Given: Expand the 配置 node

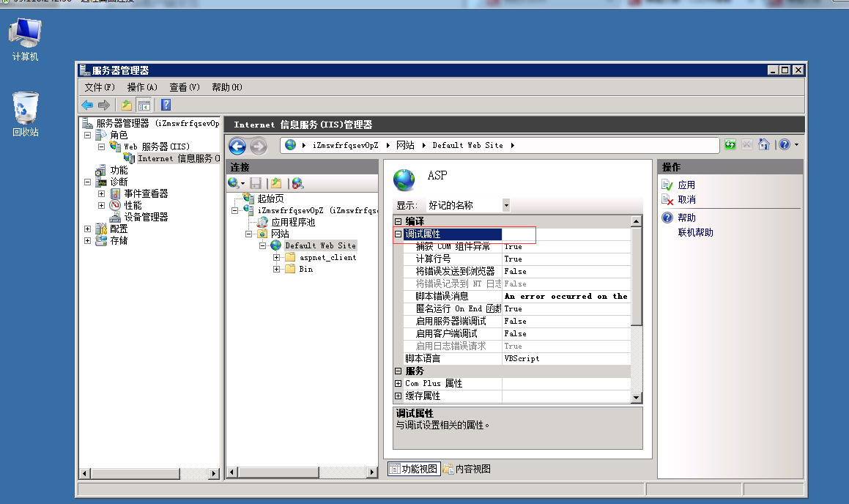Looking at the screenshot, I should 88,229.
